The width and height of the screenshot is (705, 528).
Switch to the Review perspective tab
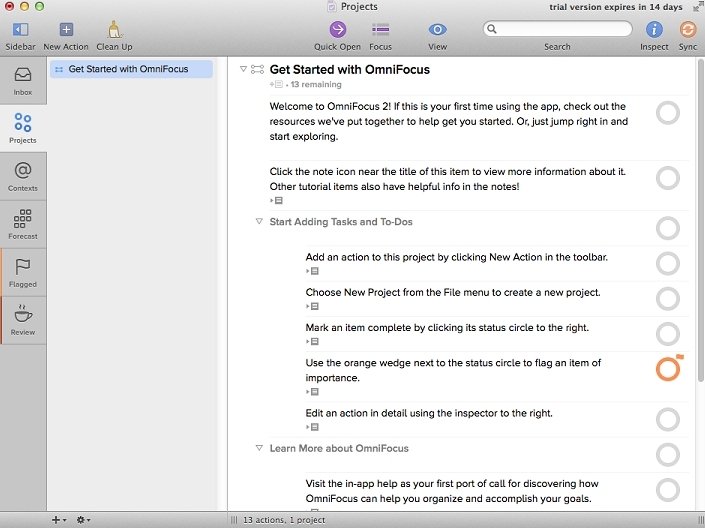[x=23, y=320]
